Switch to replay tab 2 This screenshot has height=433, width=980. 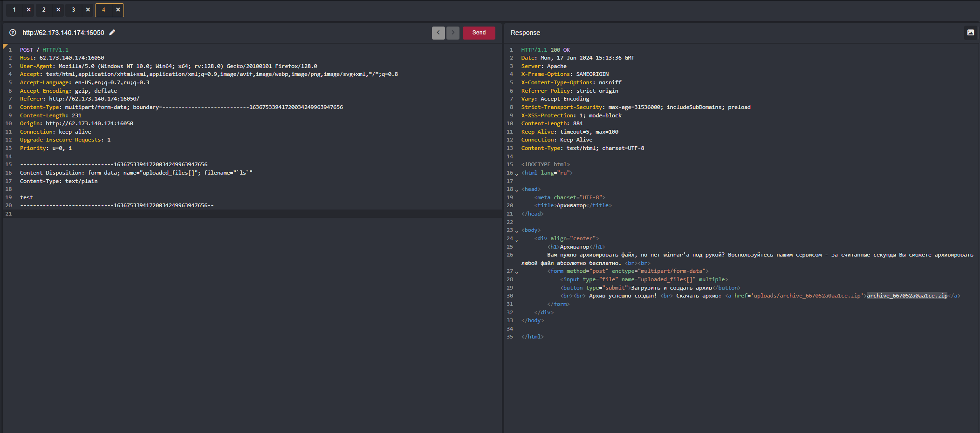44,10
